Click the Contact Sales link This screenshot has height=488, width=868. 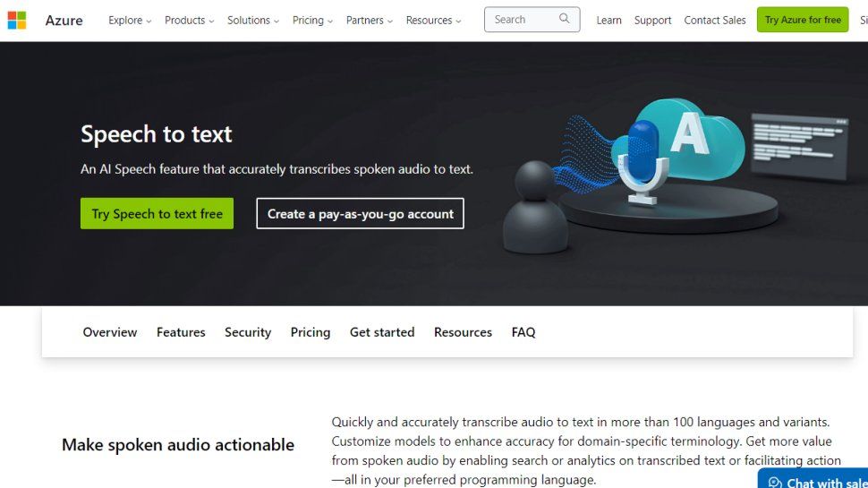pyautogui.click(x=715, y=21)
